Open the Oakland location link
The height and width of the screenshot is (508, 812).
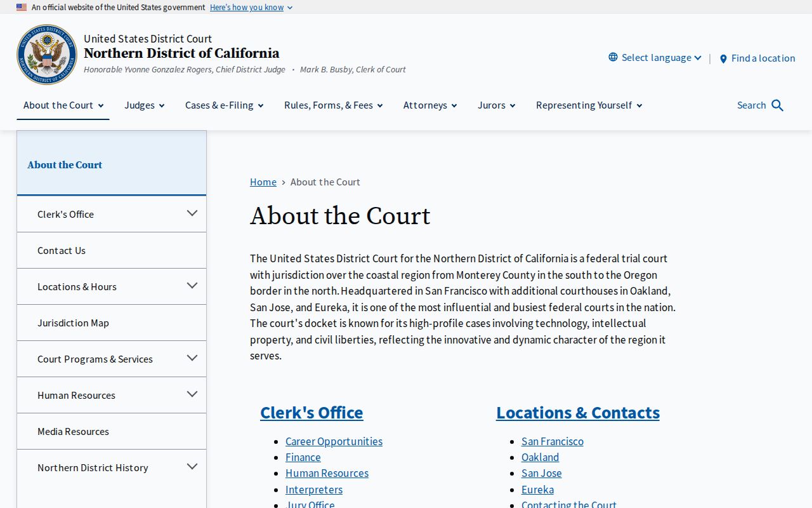(x=540, y=457)
